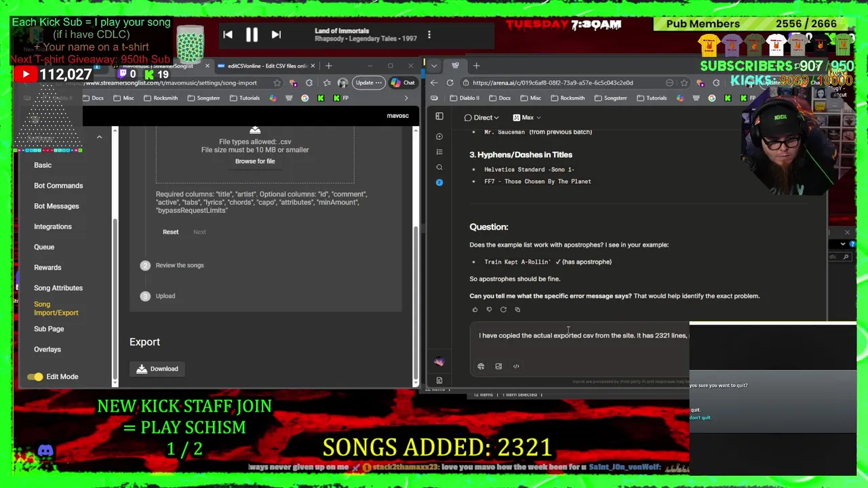Go back in the arena.ai browser

434,83
